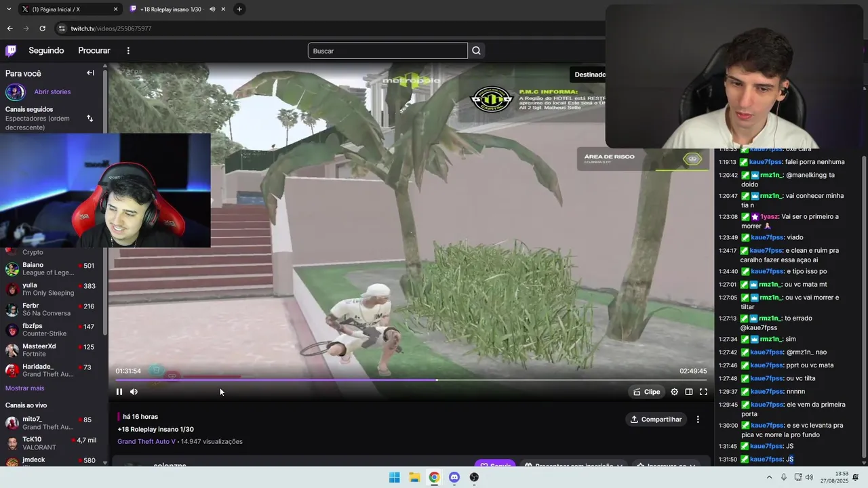Viewport: 868px width, 488px height.
Task: Reload the current page
Action: (42, 28)
